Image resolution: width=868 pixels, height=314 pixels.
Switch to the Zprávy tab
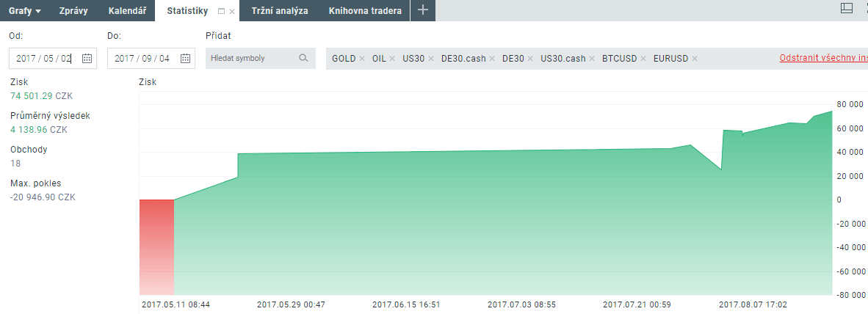74,11
